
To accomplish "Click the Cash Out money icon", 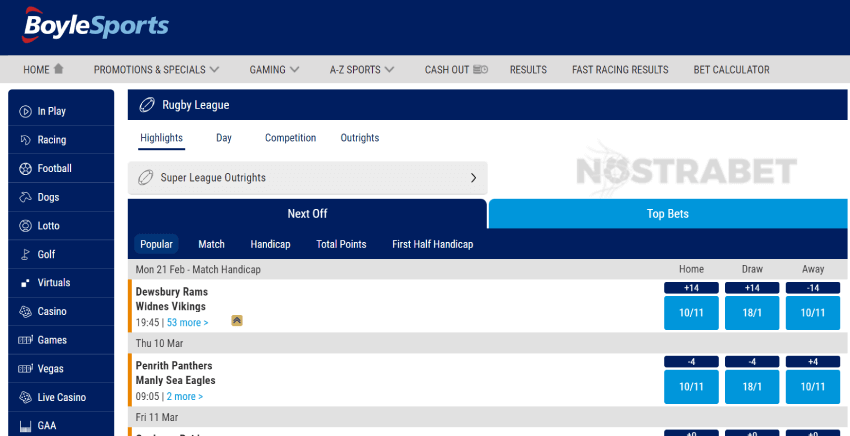I will pyautogui.click(x=481, y=69).
